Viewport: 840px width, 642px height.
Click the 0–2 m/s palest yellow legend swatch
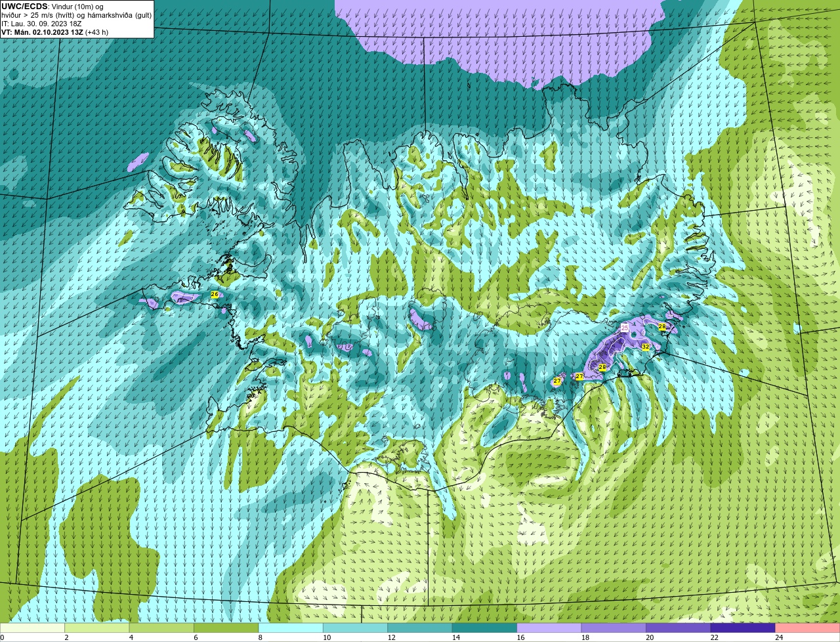tap(32, 628)
